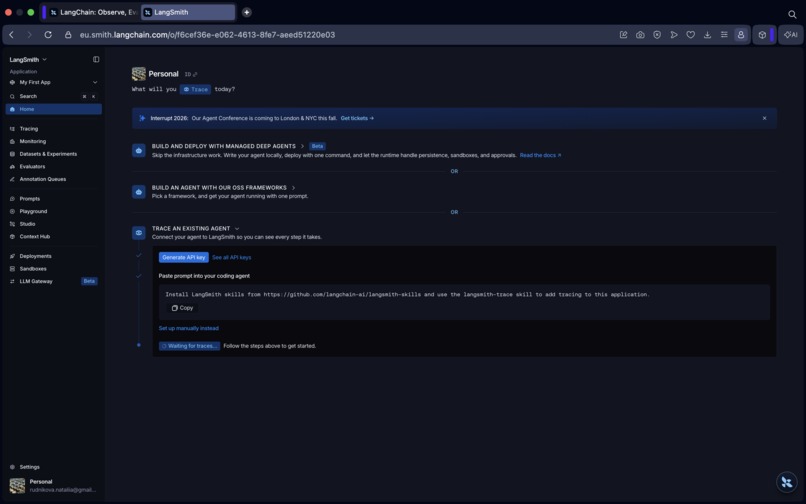Click the Managed Deep Agents robot icon
806x504 pixels.
(x=139, y=151)
